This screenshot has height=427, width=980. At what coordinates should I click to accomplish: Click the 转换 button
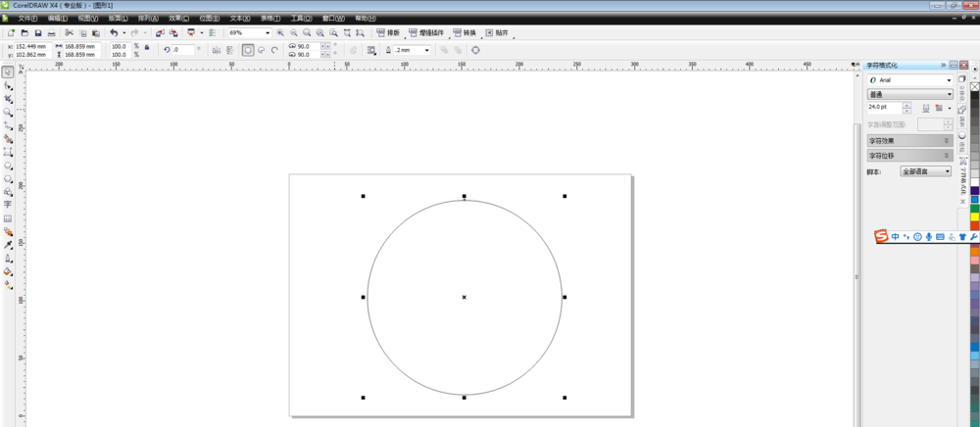click(465, 33)
